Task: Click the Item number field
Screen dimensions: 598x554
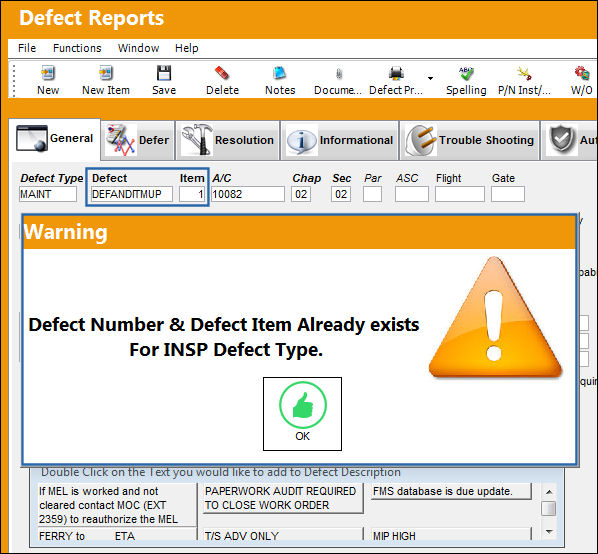Action: (x=192, y=194)
